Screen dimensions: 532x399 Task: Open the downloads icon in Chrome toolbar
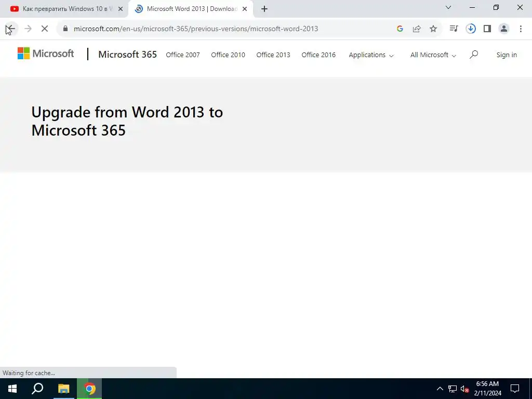[x=471, y=29]
